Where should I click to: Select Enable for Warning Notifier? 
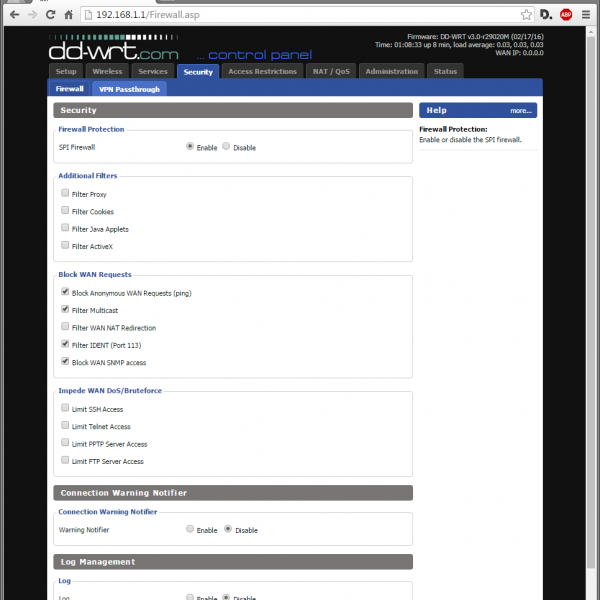[x=190, y=530]
